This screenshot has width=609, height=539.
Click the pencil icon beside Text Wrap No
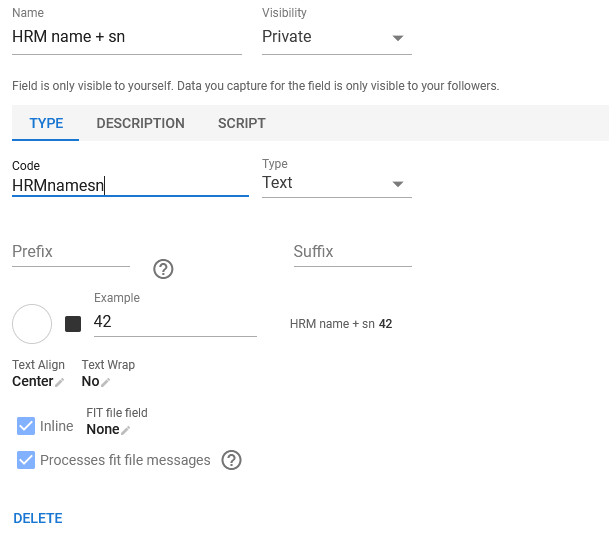tap(106, 382)
